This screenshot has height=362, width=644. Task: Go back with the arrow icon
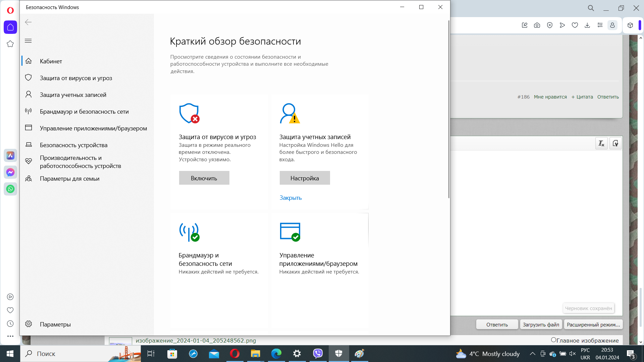click(28, 22)
